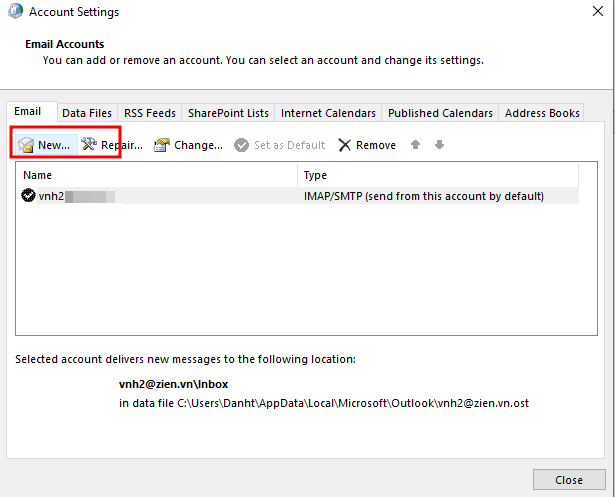The height and width of the screenshot is (497, 615).
Task: Open the Published Calendars tab
Action: 440,113
